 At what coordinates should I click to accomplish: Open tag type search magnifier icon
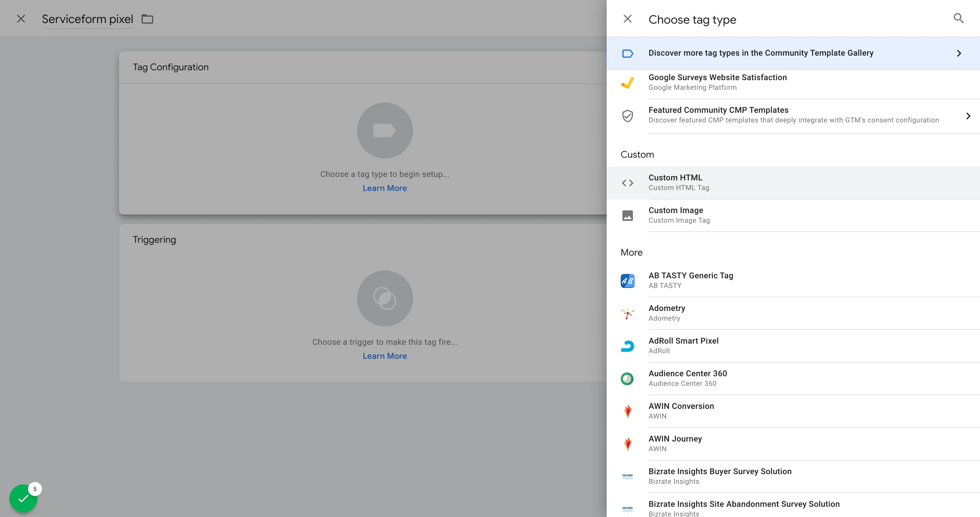coord(958,18)
